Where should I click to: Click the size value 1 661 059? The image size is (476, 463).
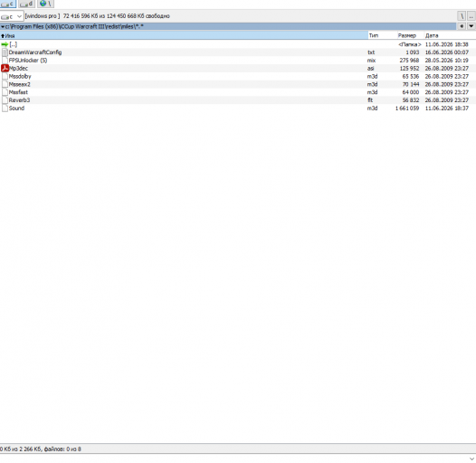point(407,109)
